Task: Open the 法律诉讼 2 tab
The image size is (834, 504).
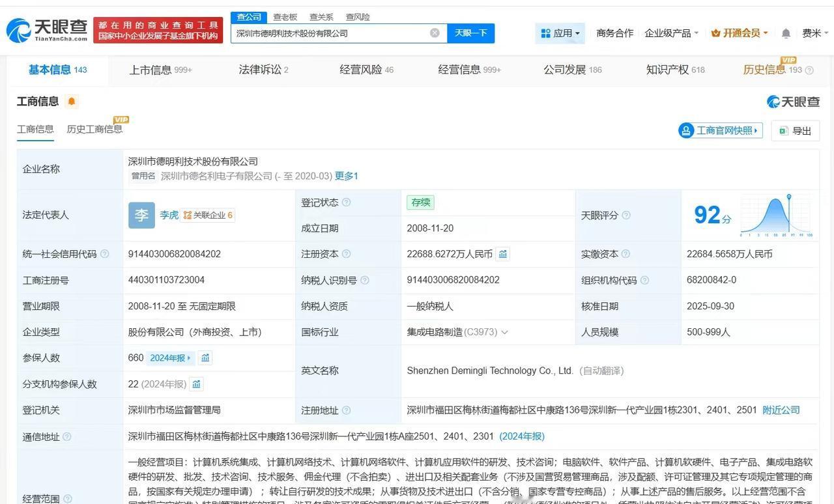Action: click(x=263, y=70)
